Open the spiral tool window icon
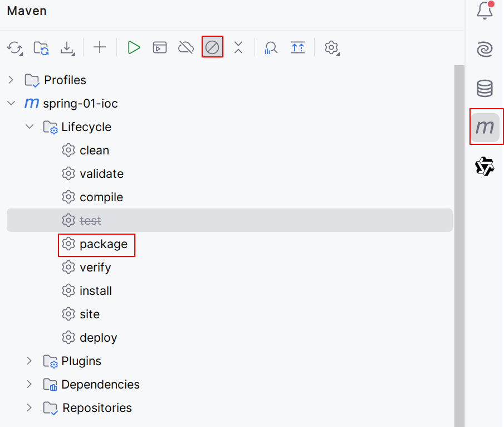This screenshot has width=504, height=427. coord(485,49)
